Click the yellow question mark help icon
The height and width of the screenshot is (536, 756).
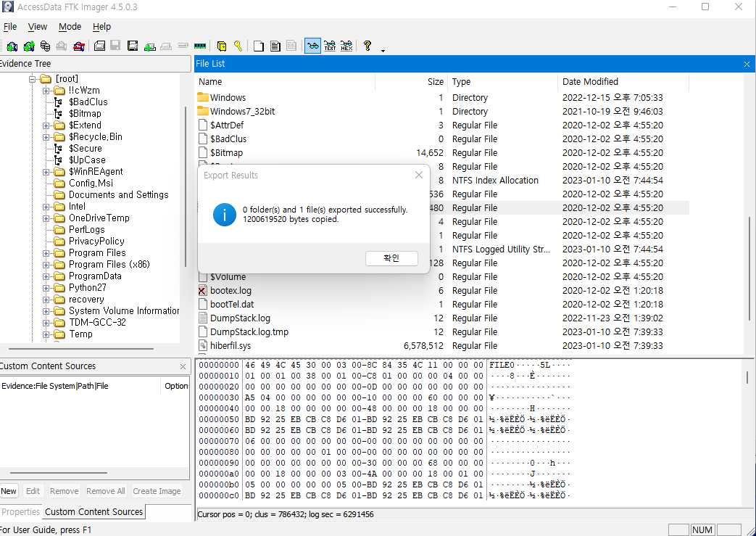(x=367, y=46)
